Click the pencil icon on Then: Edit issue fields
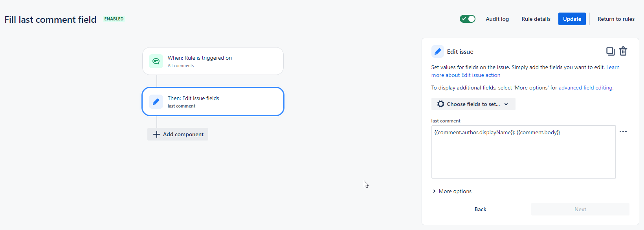 (156, 102)
